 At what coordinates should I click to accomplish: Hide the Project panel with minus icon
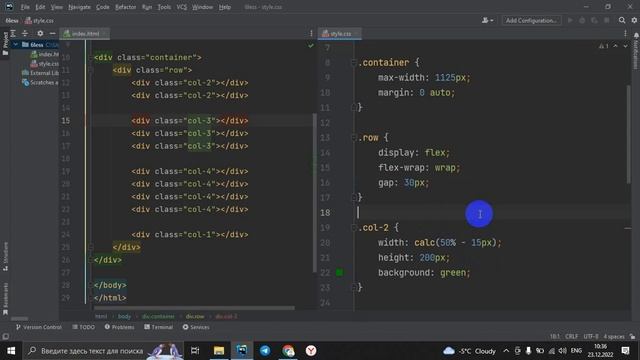click(x=52, y=33)
